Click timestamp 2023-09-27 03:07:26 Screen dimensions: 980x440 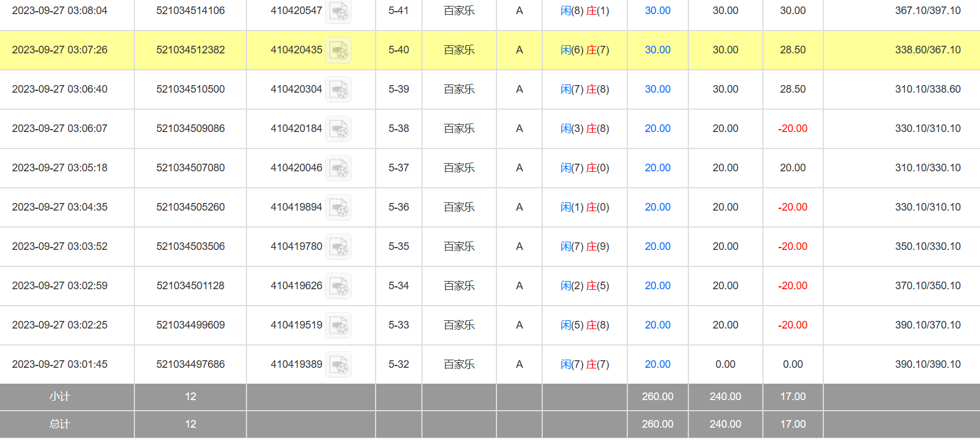coord(60,50)
